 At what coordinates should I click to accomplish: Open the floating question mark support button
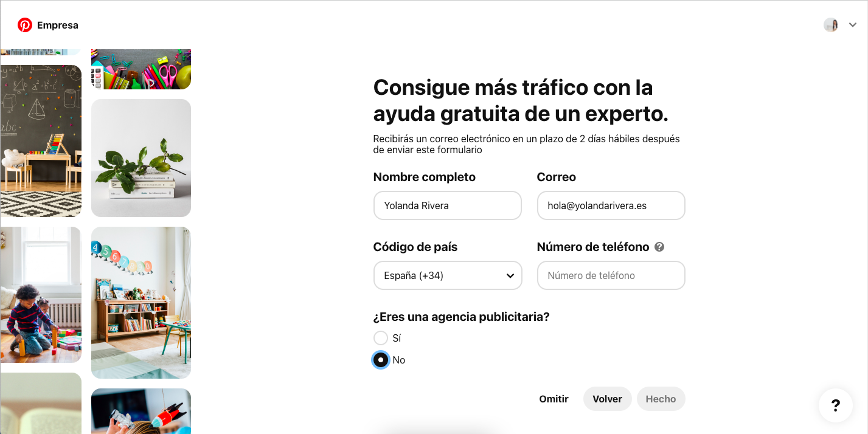coord(835,405)
